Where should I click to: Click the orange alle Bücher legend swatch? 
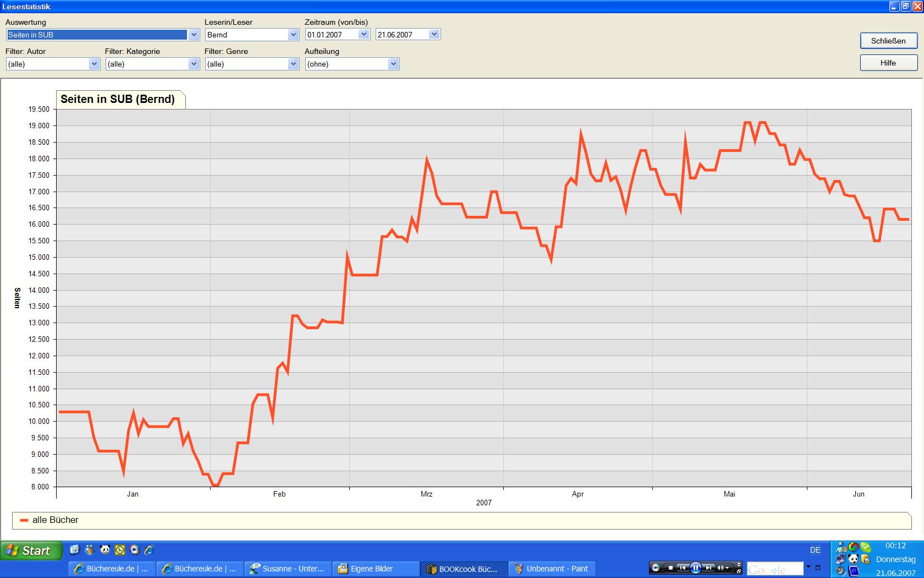pos(24,520)
